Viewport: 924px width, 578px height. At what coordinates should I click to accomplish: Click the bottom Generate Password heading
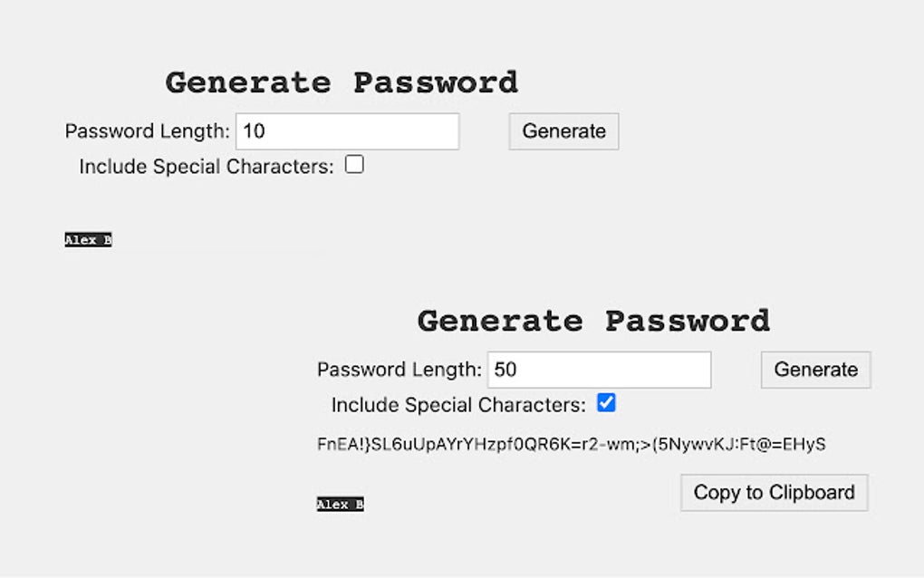pos(592,321)
